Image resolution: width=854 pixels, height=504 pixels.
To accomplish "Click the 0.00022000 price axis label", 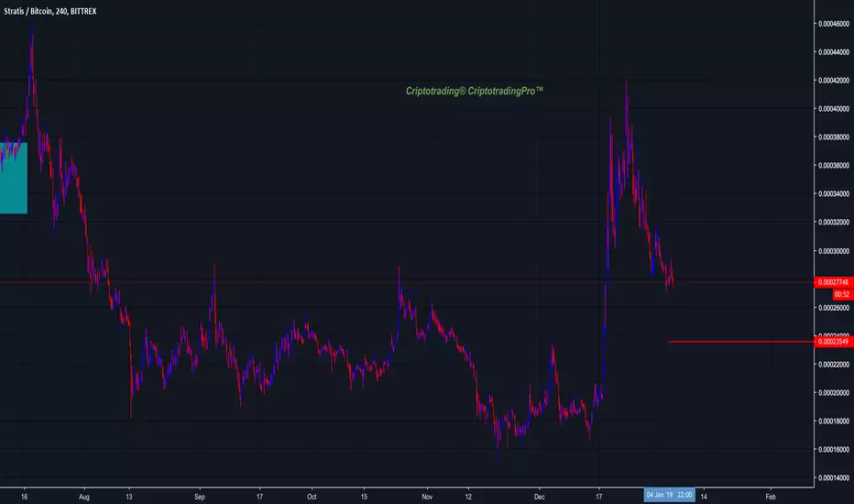I will click(834, 365).
